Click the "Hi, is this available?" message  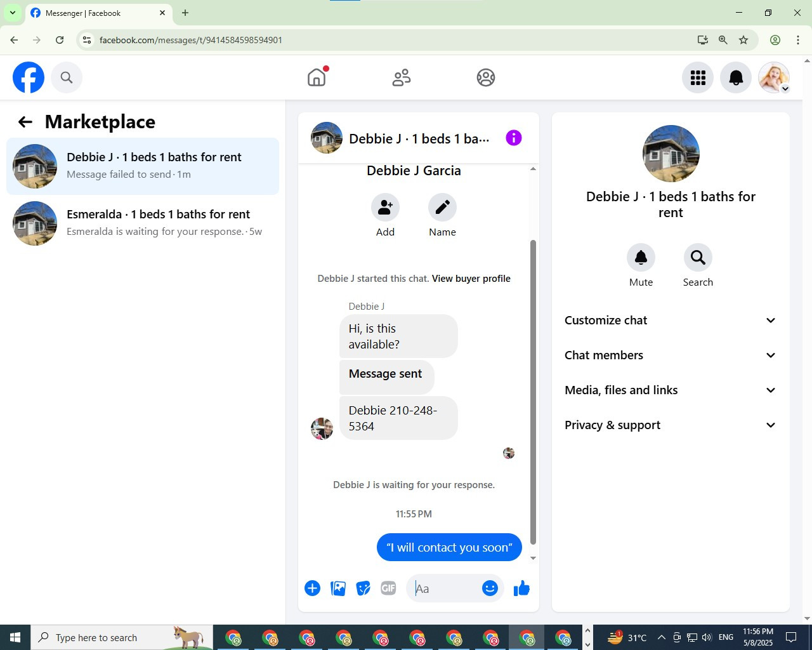pyautogui.click(x=398, y=336)
